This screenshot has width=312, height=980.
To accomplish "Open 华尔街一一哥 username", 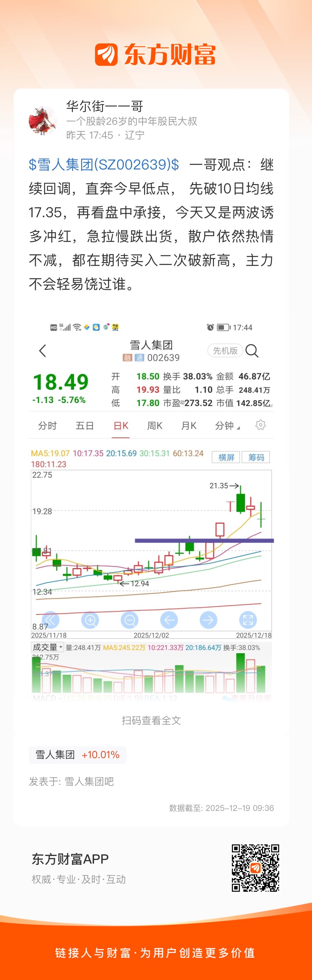I will point(105,106).
